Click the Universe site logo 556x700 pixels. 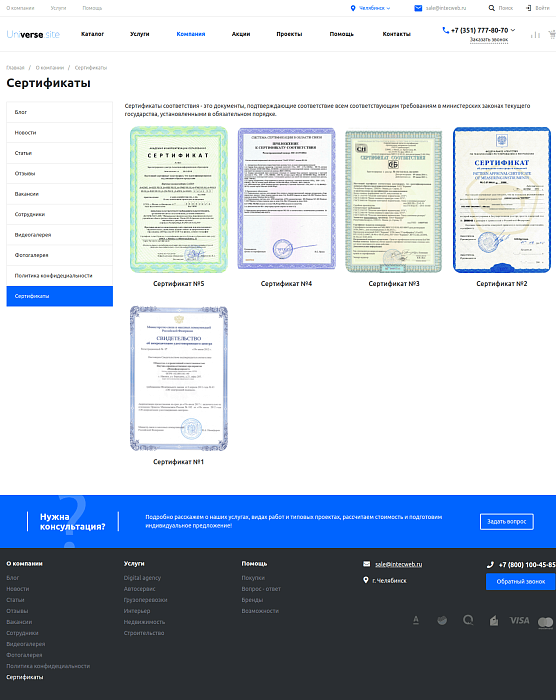33,34
